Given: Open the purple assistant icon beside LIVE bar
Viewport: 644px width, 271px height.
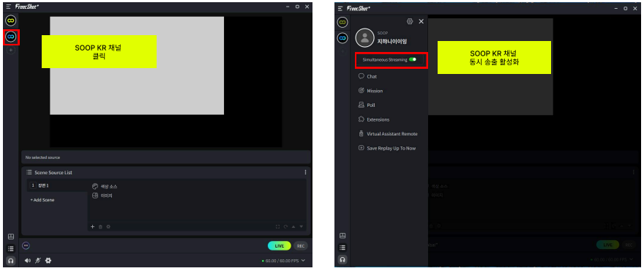Looking at the screenshot, I should pos(26,245).
